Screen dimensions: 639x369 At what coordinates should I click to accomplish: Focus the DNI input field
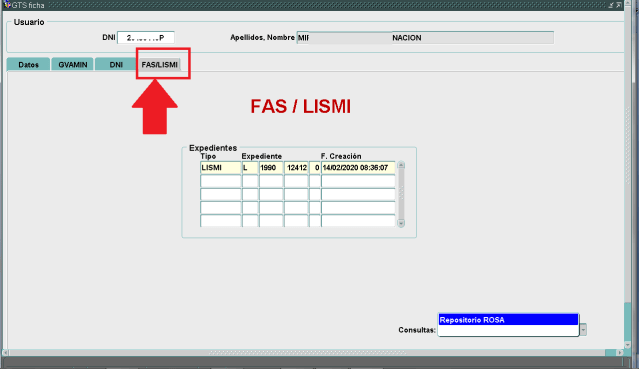click(x=145, y=38)
